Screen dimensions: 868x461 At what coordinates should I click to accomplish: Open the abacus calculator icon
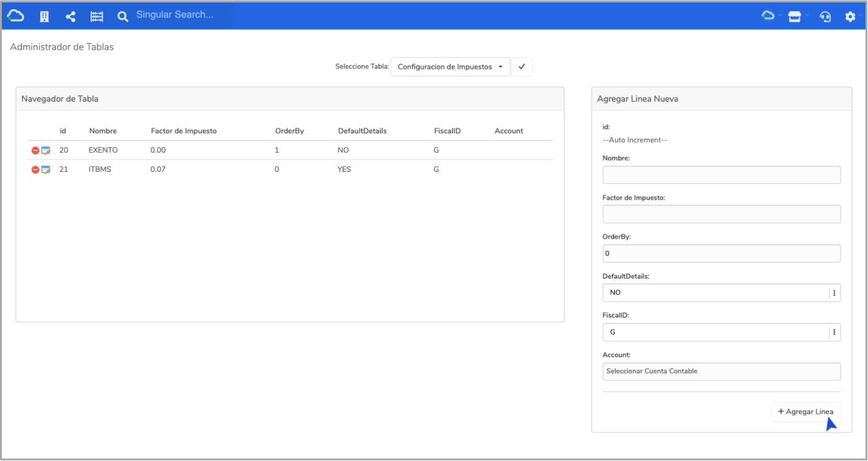[97, 17]
